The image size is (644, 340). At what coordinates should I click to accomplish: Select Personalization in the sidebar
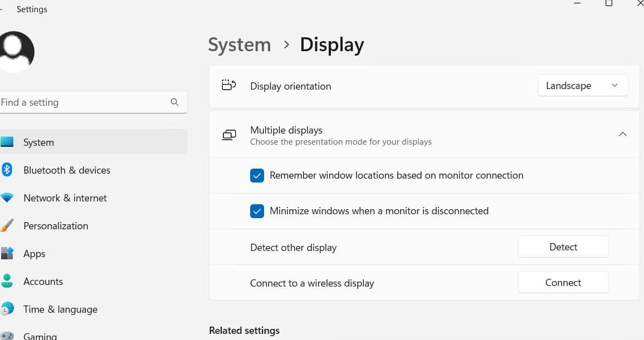[94, 225]
